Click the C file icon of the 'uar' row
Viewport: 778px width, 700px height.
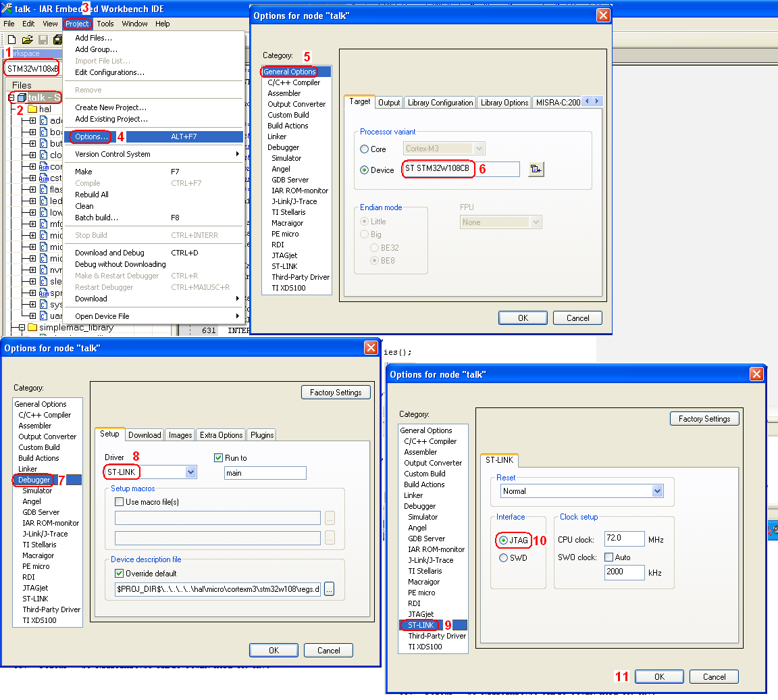point(44,316)
